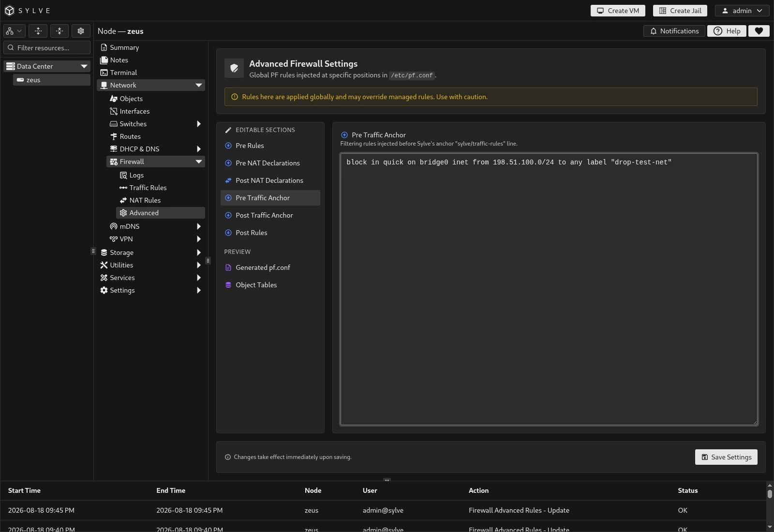774x532 pixels.
Task: Click the Sylve cube logo icon
Action: (x=9, y=11)
